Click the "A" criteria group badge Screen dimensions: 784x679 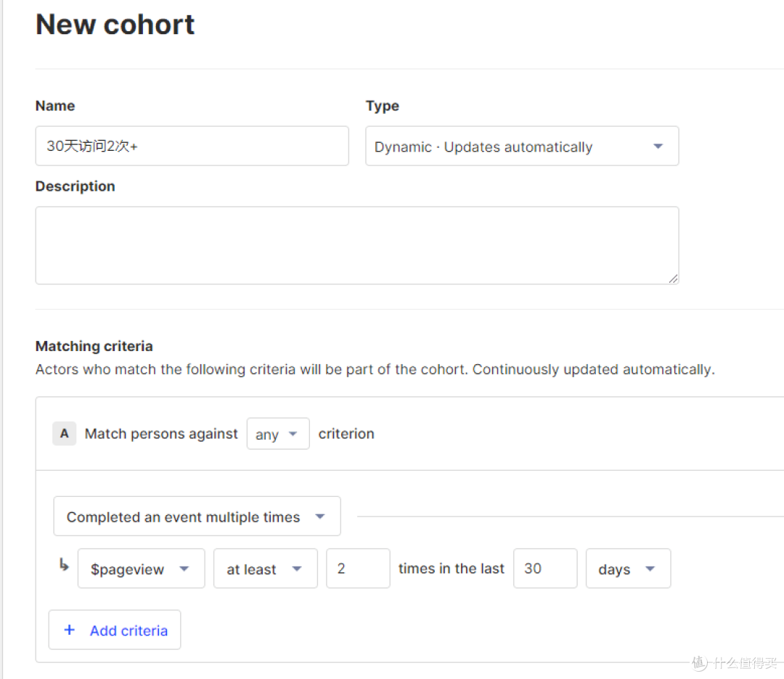(64, 434)
